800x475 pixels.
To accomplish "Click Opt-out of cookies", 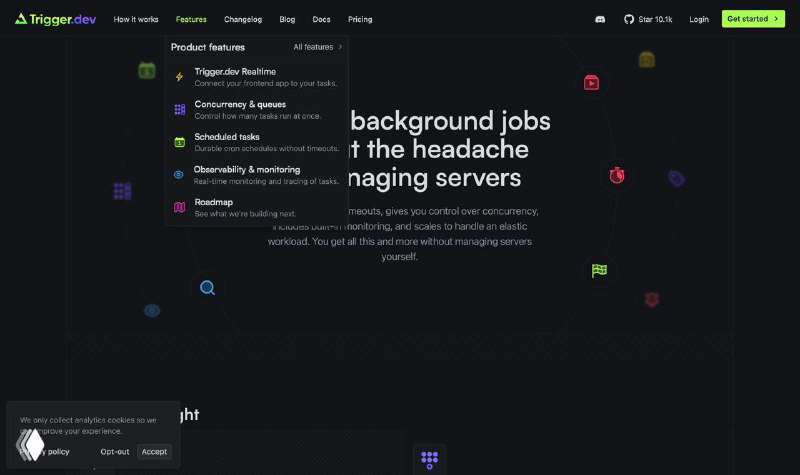I will point(115,452).
